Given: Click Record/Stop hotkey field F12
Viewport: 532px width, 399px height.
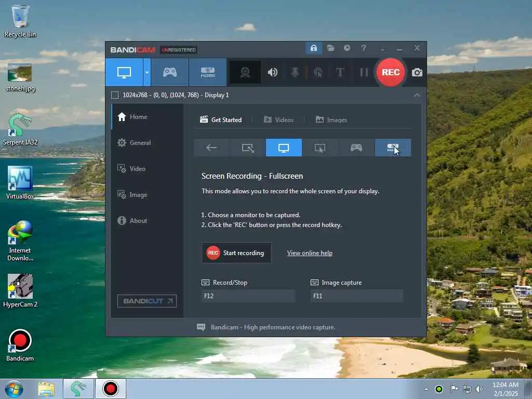Looking at the screenshot, I should (x=248, y=296).
